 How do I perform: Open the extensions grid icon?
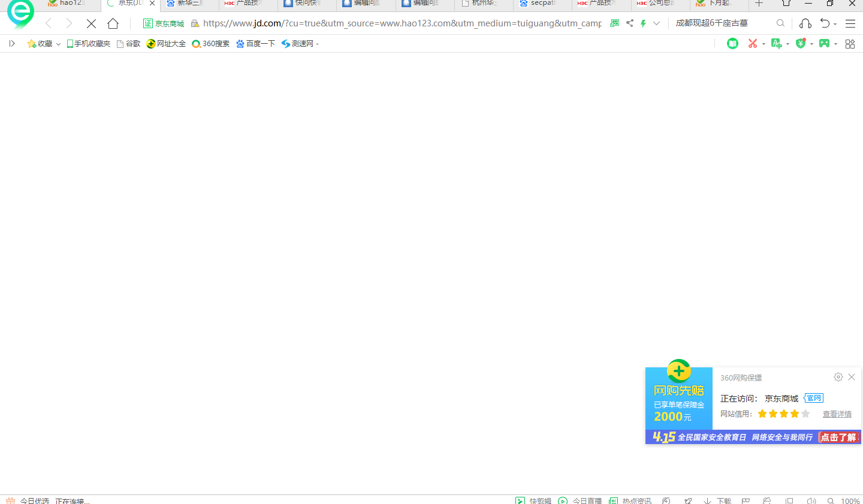pos(850,44)
